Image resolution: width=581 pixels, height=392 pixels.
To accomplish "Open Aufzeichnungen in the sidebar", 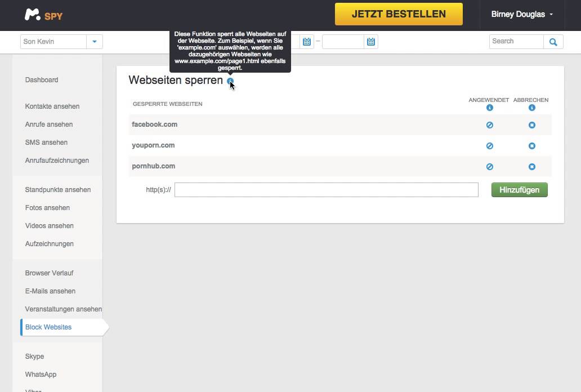I will tap(50, 244).
